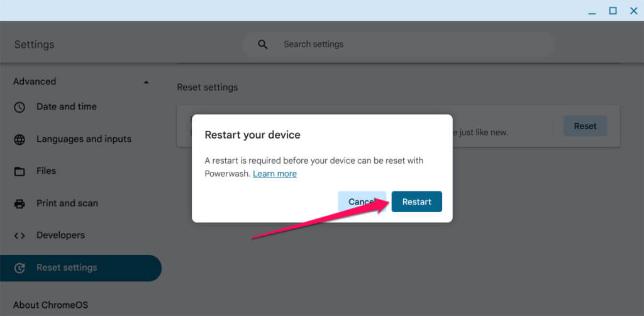Click the code brackets Developers icon
The height and width of the screenshot is (316, 644).
[x=19, y=235]
